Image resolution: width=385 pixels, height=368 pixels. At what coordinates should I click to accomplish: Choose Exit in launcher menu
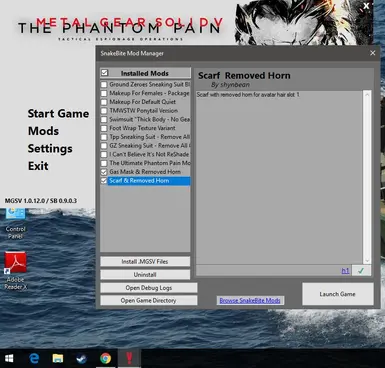[x=38, y=166]
